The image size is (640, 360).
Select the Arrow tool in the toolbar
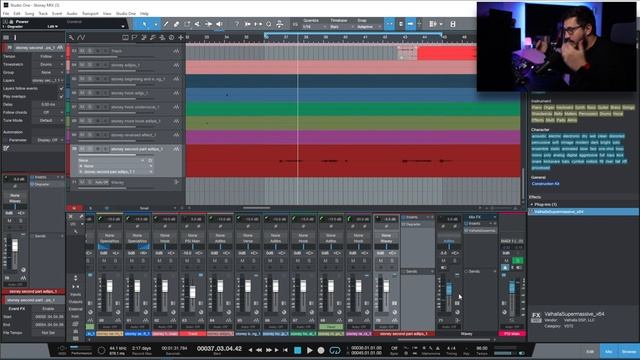(144, 24)
